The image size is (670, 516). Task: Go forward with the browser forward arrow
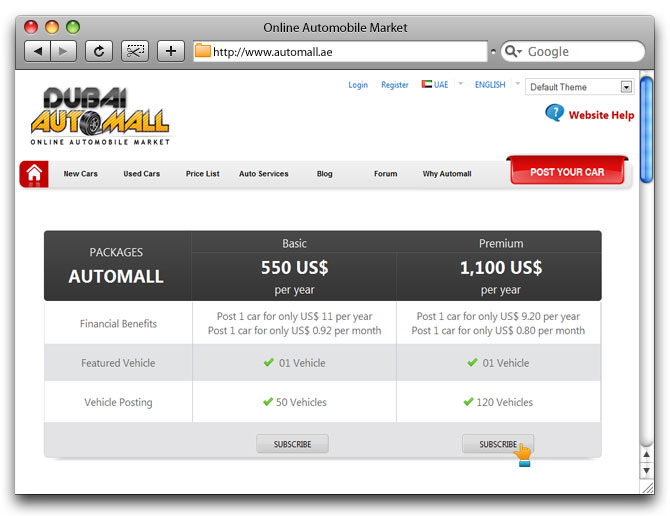click(63, 51)
